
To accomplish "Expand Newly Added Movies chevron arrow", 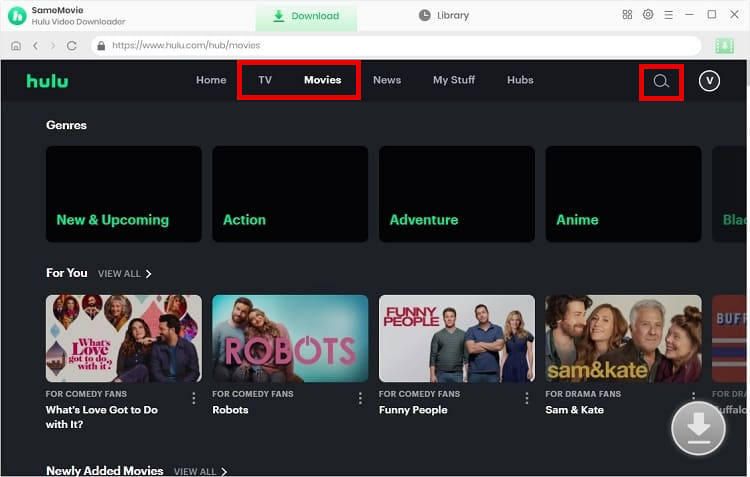I will (x=223, y=472).
